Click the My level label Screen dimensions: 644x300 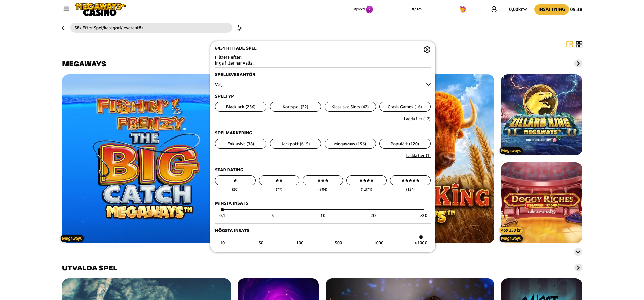[x=359, y=9]
